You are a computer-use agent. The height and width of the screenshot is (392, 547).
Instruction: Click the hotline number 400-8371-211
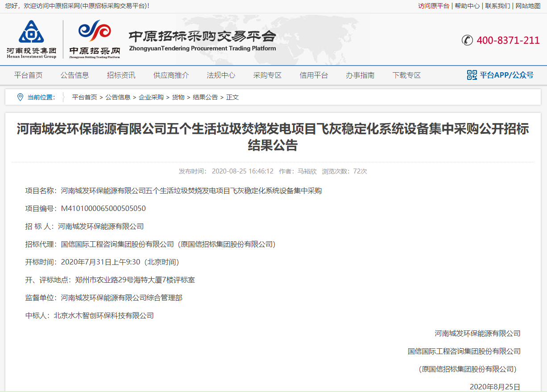508,40
